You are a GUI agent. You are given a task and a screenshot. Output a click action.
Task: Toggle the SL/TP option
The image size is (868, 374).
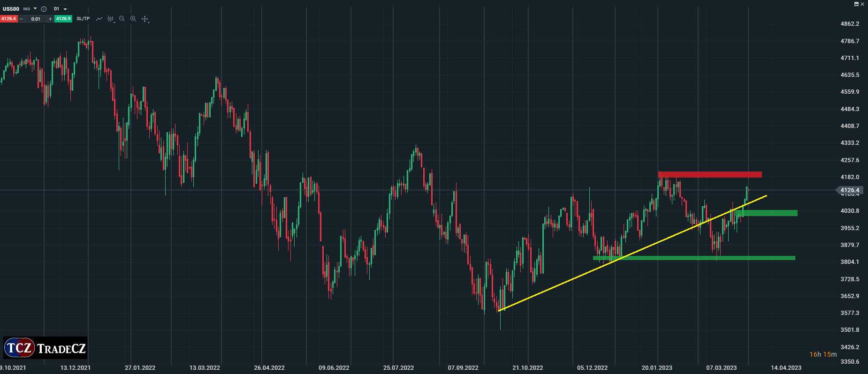(83, 19)
